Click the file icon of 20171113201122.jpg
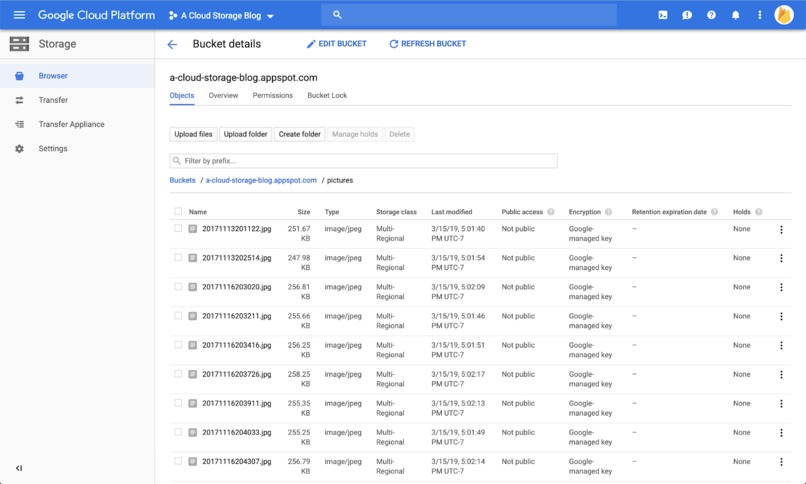Screen dimensions: 806x484 point(193,229)
